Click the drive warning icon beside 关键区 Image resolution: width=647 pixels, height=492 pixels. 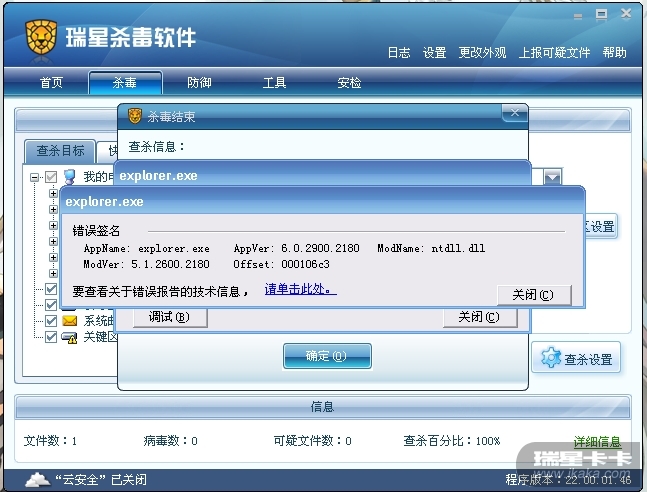pos(69,338)
